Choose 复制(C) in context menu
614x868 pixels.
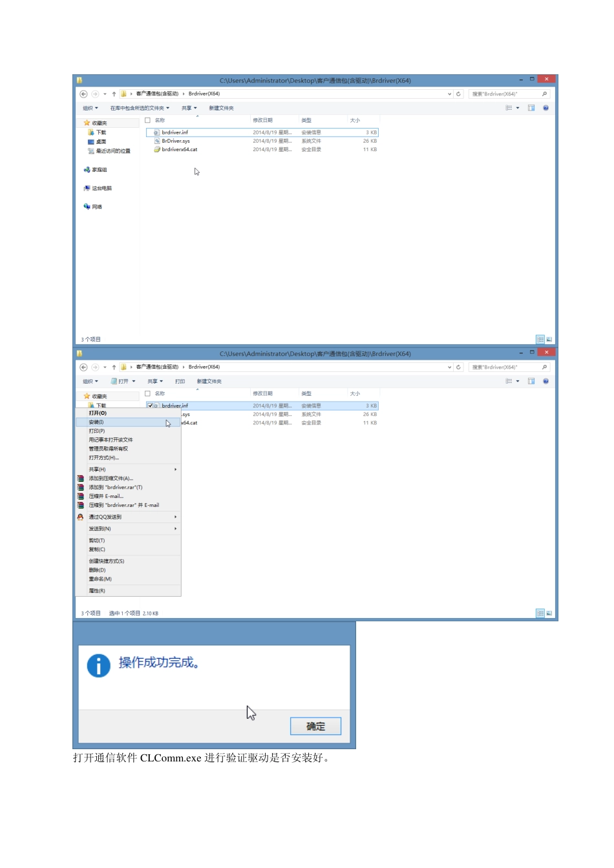128,550
